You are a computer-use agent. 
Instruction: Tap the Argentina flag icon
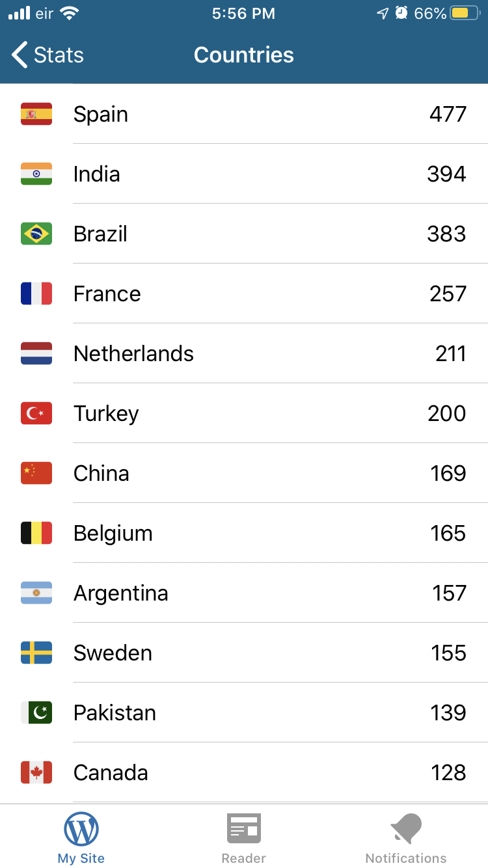36,593
